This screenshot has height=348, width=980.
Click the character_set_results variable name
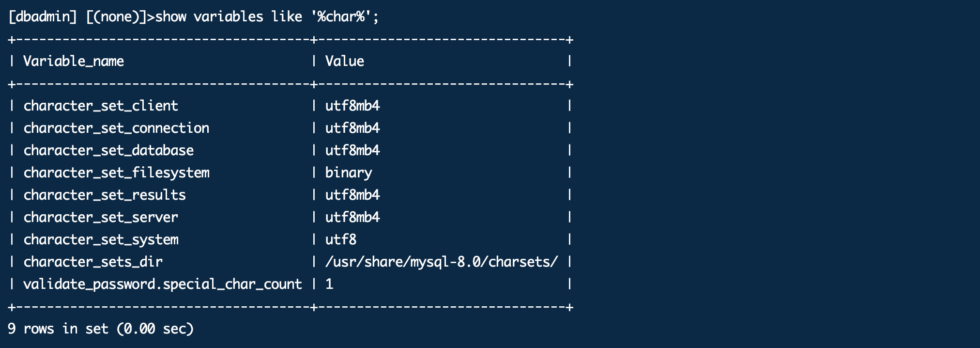point(105,195)
